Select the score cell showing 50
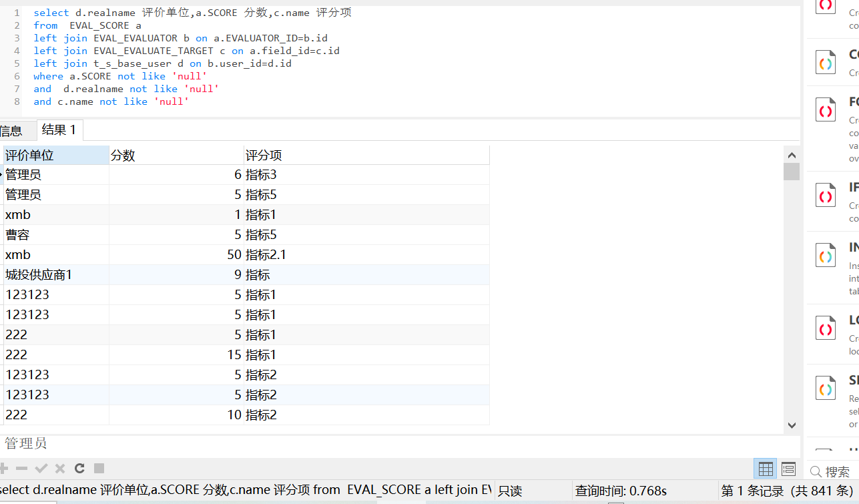The image size is (859, 504). tap(176, 255)
